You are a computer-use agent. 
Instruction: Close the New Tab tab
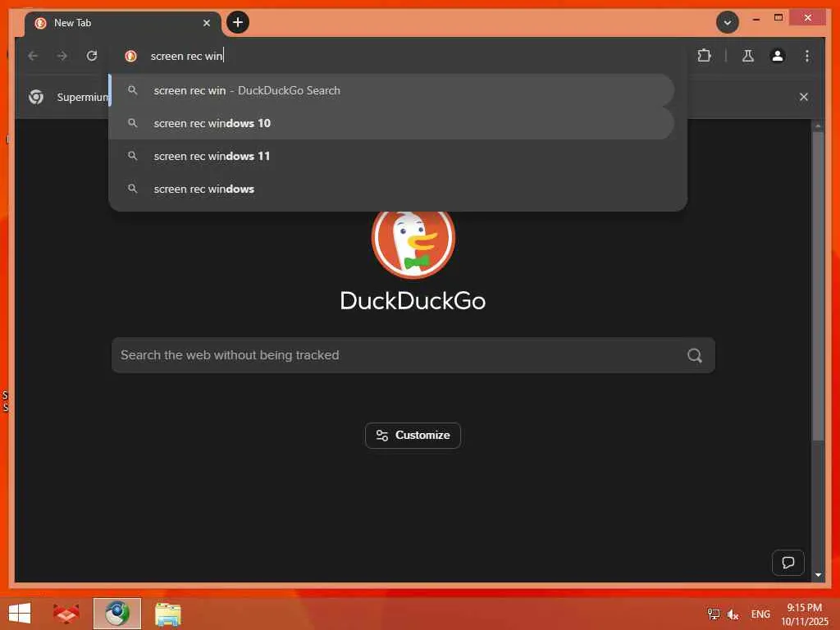pos(206,23)
